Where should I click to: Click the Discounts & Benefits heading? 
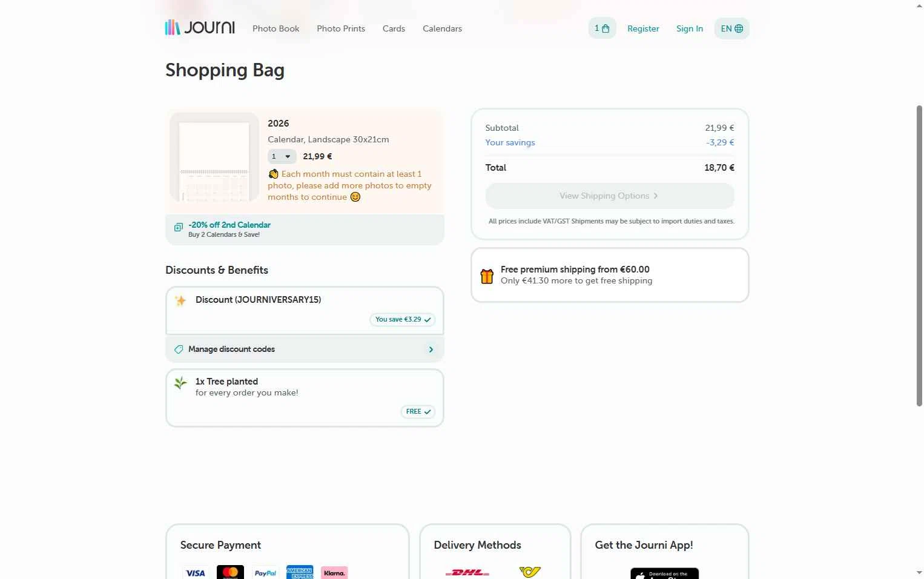tap(217, 270)
